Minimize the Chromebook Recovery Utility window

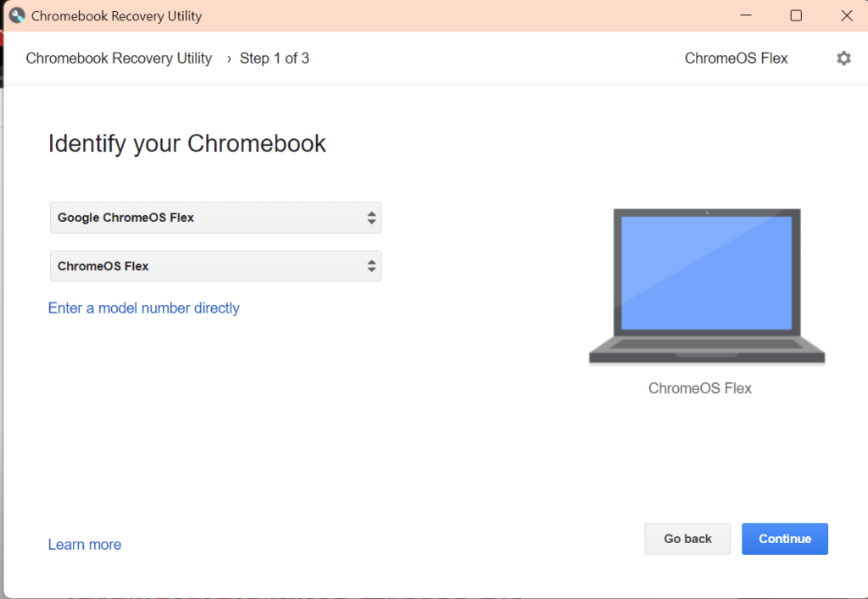pyautogui.click(x=746, y=16)
